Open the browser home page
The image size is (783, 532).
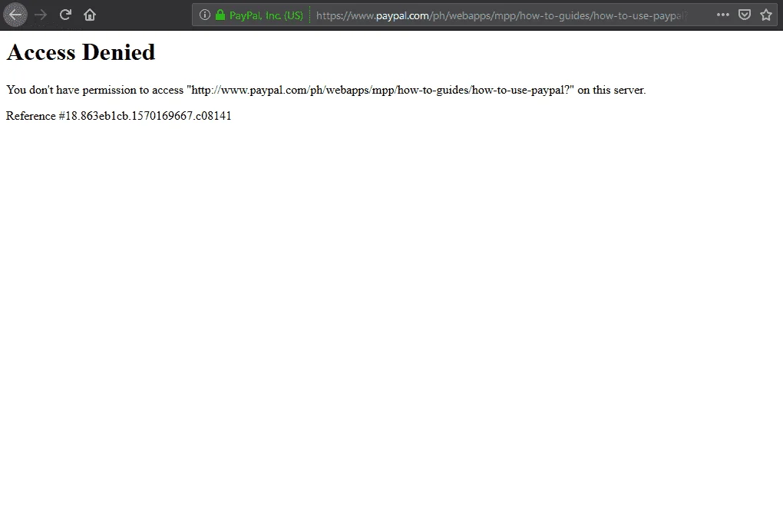coord(90,15)
